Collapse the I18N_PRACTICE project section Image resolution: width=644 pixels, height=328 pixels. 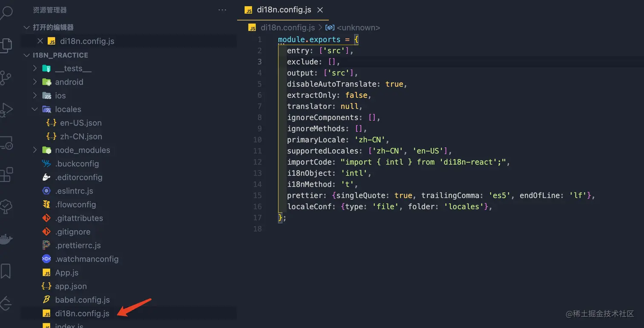pos(27,55)
